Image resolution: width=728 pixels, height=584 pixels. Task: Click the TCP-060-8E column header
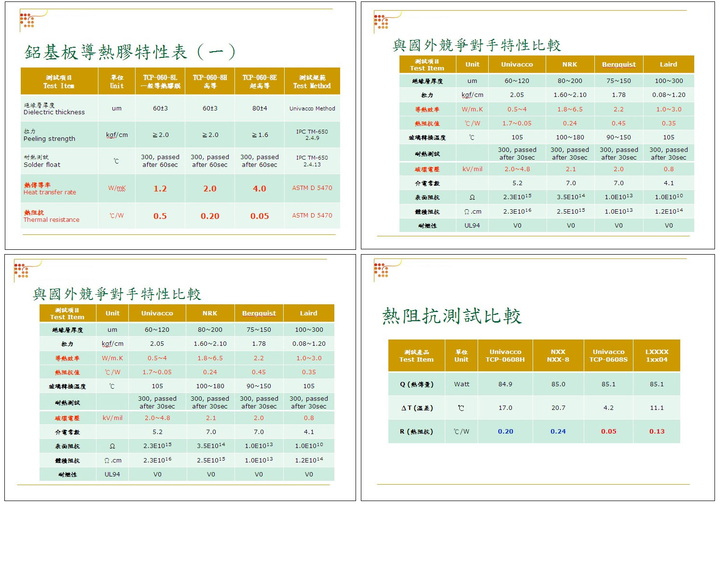point(260,81)
